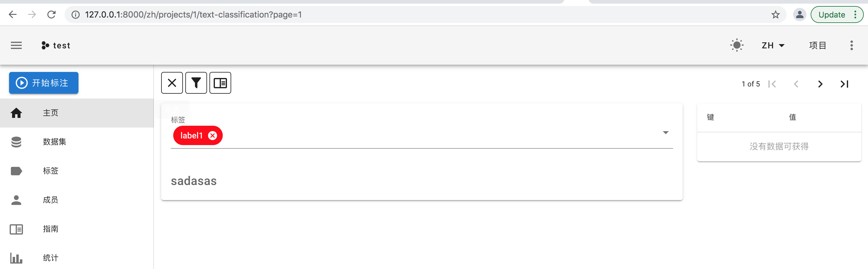Viewport: 868px width, 269px height.
Task: Open the three-dot overflow menu
Action: pyautogui.click(x=851, y=45)
